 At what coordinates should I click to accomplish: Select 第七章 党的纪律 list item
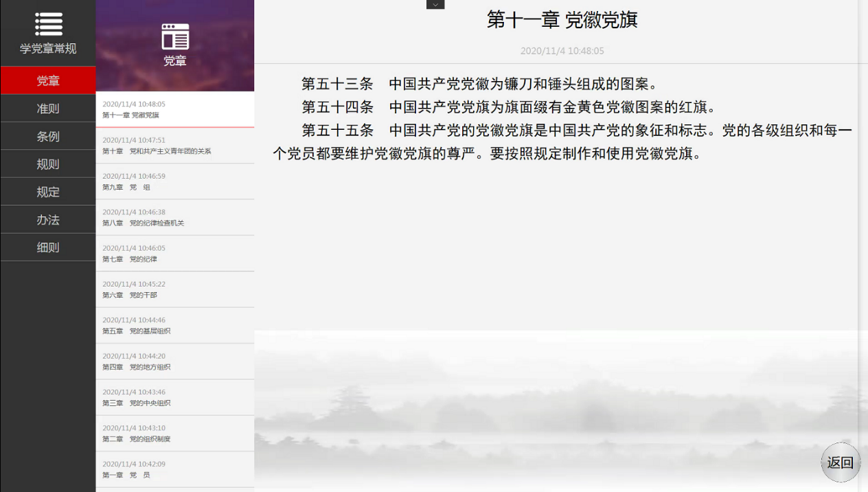(x=174, y=254)
